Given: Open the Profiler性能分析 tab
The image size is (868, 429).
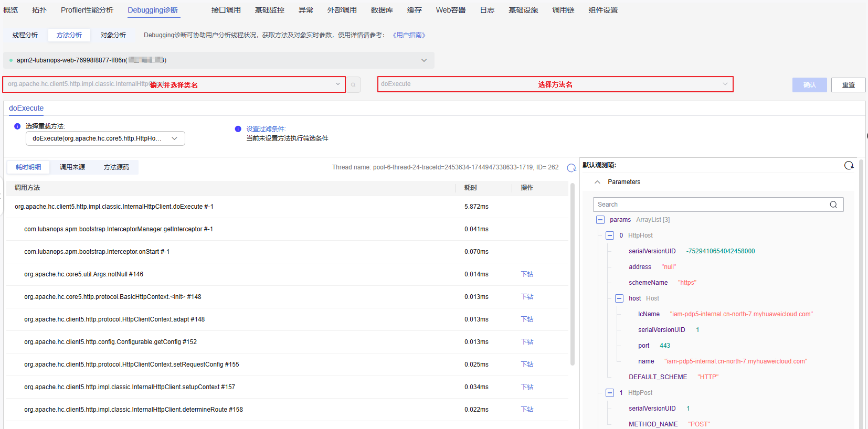Looking at the screenshot, I should pos(87,10).
